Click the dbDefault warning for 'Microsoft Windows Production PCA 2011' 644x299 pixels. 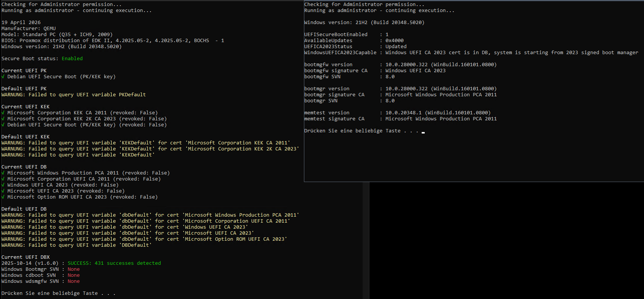tap(150, 215)
